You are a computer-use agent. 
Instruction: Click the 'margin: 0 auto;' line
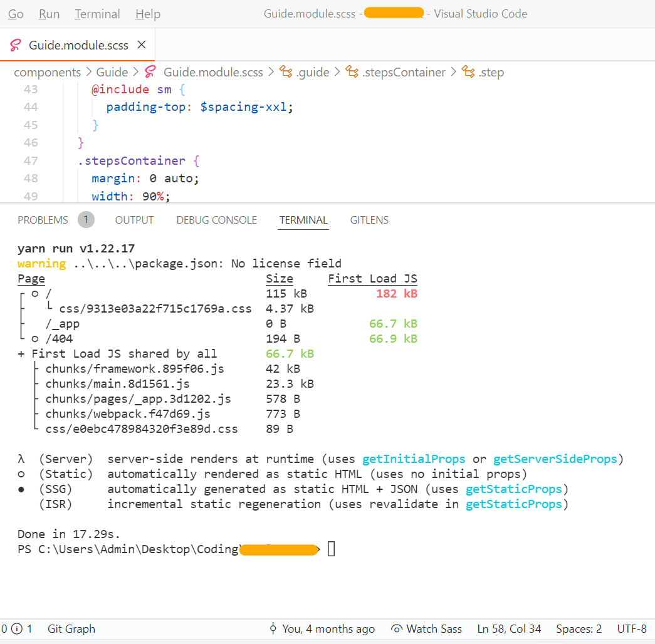[x=145, y=179]
